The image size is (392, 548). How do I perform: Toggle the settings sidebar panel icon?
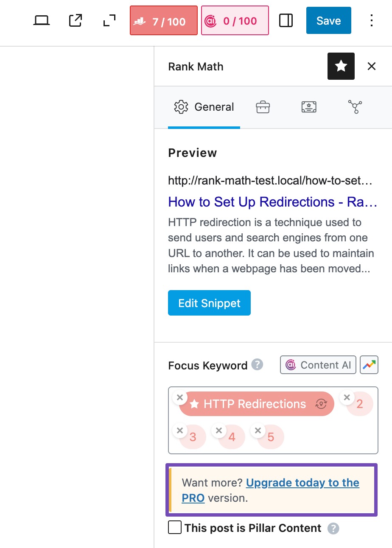click(286, 20)
